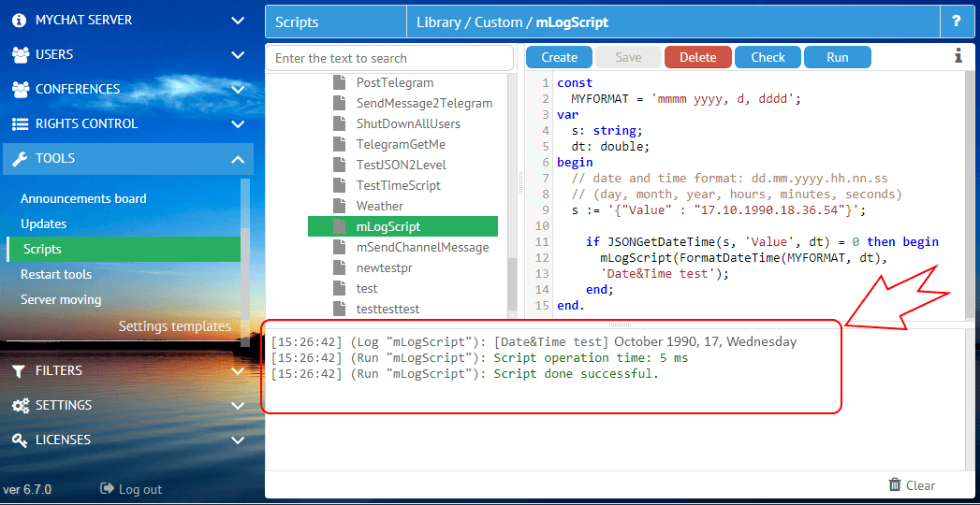Click the Log out arrow icon

(107, 489)
